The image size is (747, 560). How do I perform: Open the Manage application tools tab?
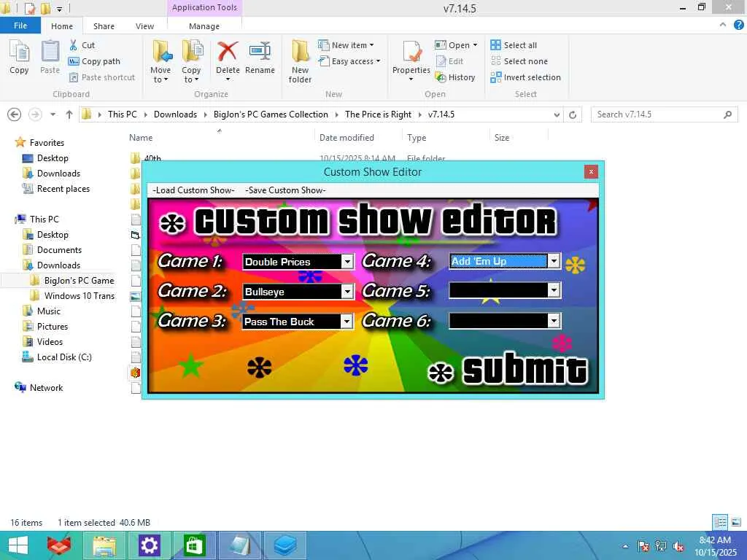point(204,26)
